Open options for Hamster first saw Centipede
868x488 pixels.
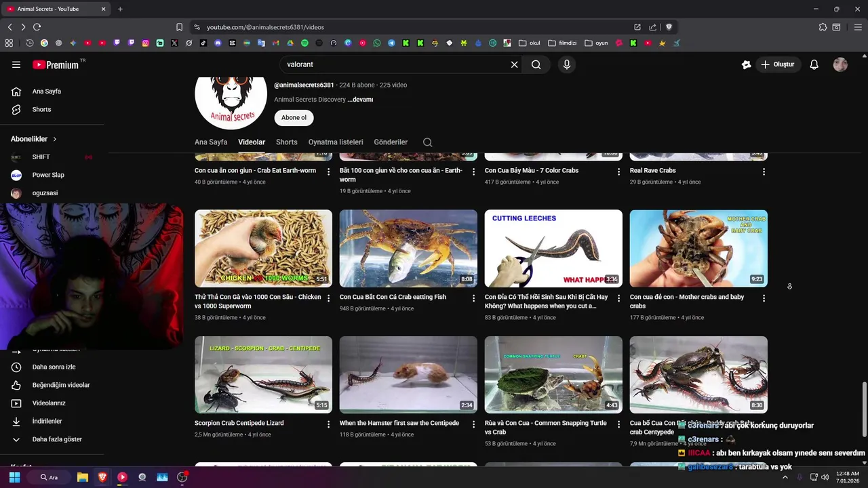(473, 424)
